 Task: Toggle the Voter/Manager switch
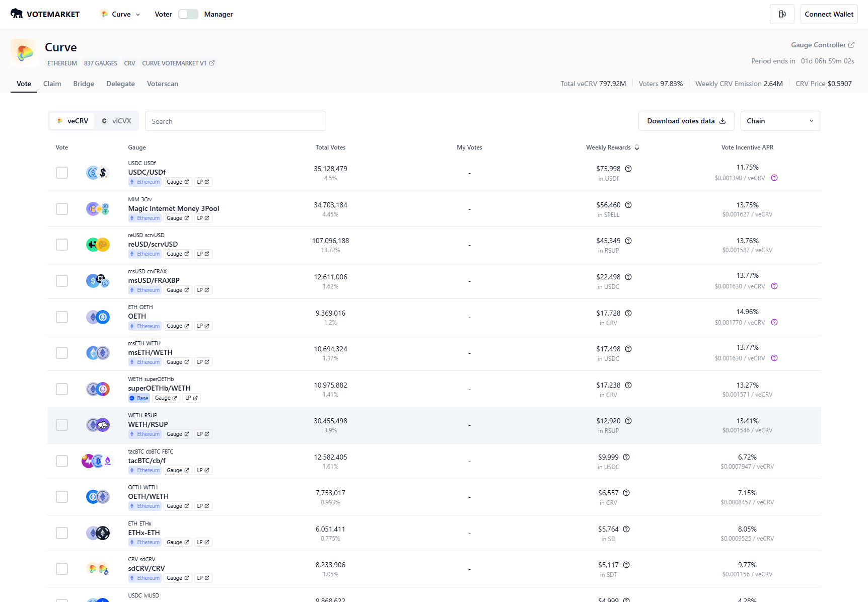coord(188,14)
